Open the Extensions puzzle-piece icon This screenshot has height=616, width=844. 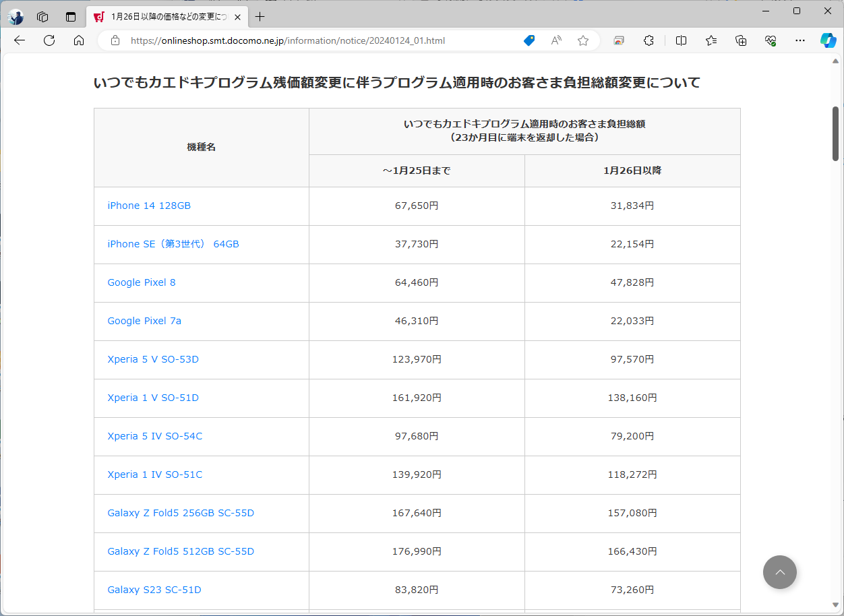tap(649, 40)
